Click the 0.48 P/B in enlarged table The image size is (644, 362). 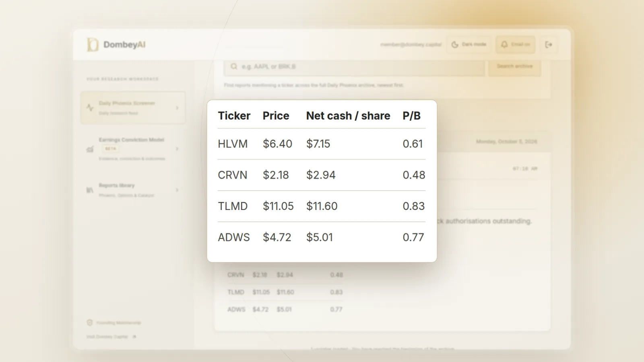pyautogui.click(x=414, y=175)
